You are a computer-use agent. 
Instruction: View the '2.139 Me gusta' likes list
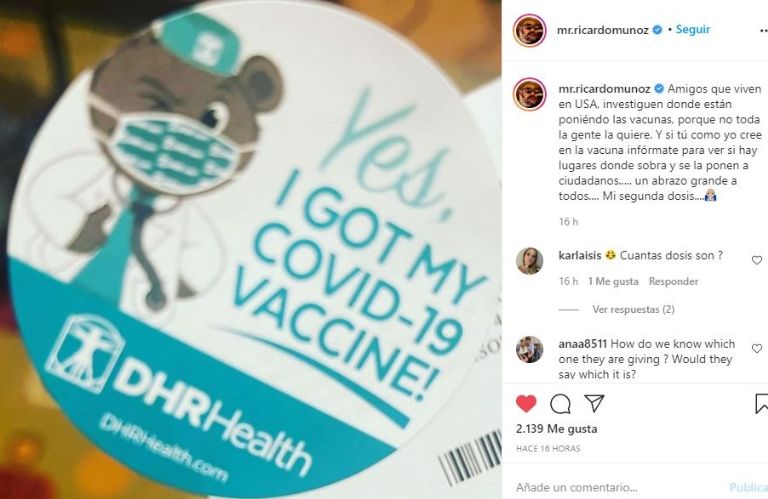tap(556, 429)
